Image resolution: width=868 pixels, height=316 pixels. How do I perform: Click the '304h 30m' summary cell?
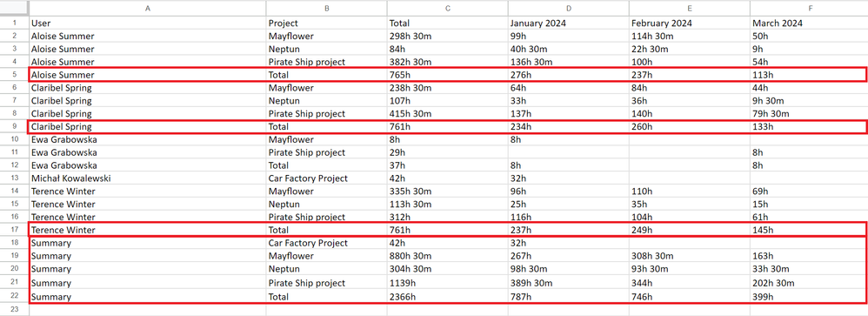[447, 269]
